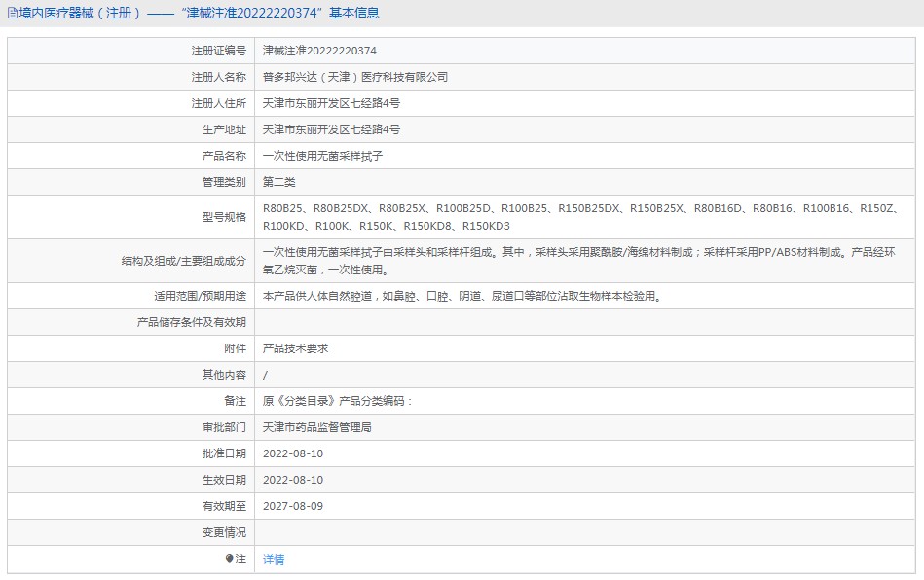This screenshot has height=580, width=924.
Task: Click the 产品名称 label
Action: (224, 156)
